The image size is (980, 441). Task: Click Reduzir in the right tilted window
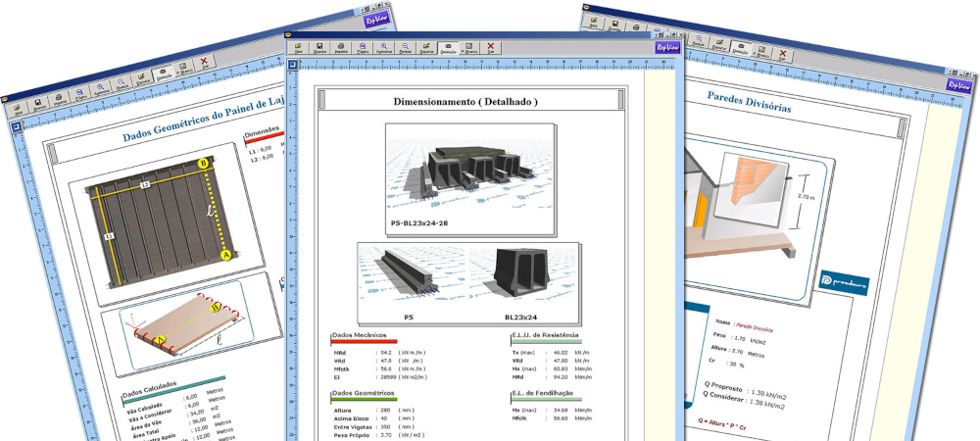point(698,39)
